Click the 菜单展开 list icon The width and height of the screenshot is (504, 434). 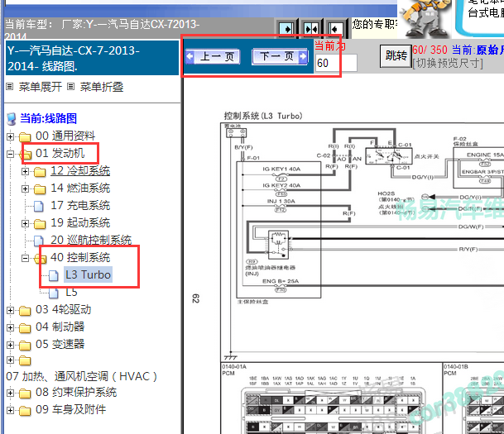click(10, 86)
